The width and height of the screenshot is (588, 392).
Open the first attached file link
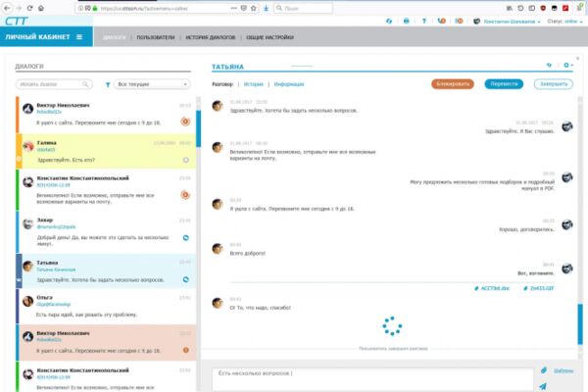[492, 288]
